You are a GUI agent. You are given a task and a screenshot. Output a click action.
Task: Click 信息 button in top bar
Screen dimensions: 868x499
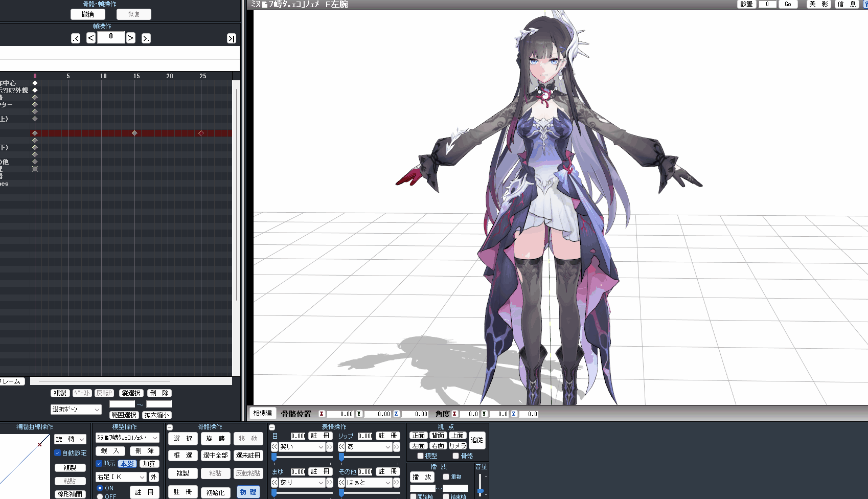[x=847, y=4]
